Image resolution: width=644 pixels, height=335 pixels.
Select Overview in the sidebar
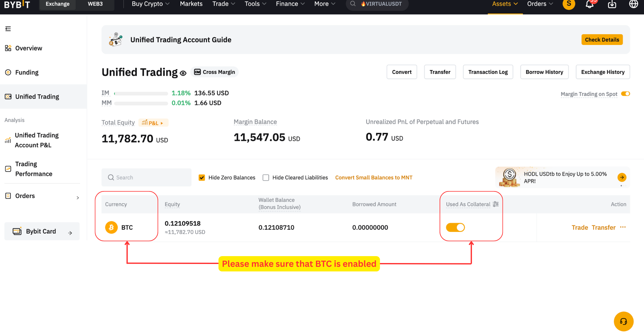point(43,48)
